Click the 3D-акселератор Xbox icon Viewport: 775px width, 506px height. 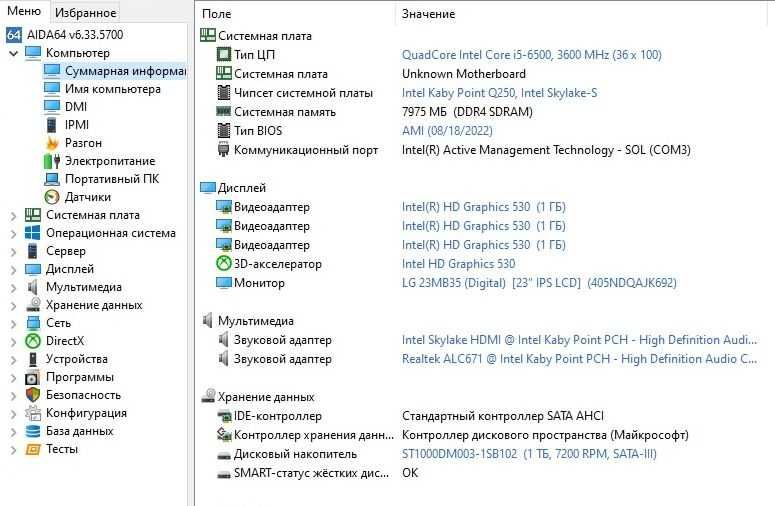click(224, 263)
